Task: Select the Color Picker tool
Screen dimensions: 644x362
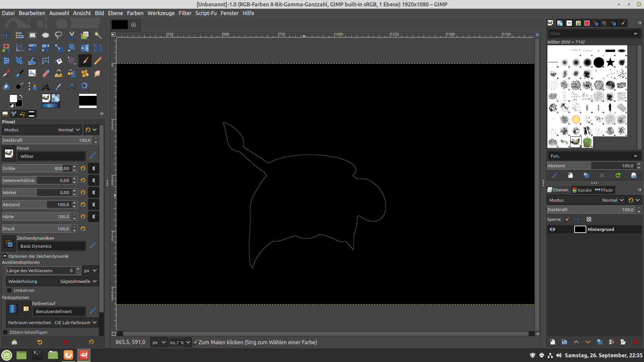Action: pos(59,86)
